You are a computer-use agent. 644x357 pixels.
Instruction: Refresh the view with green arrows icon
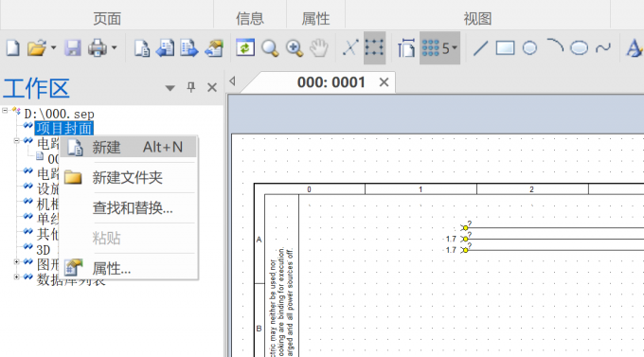pos(245,48)
